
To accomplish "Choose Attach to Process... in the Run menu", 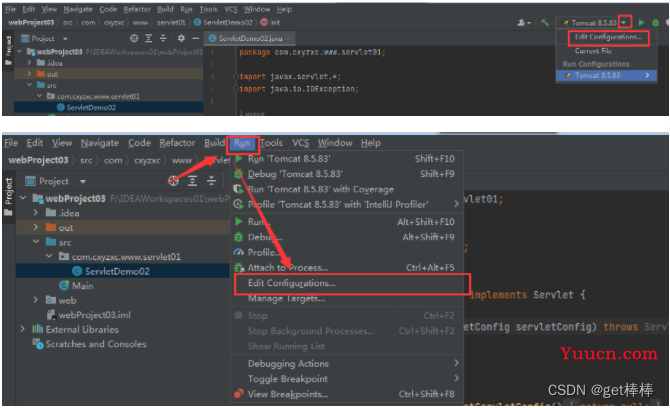I will click(x=347, y=268).
